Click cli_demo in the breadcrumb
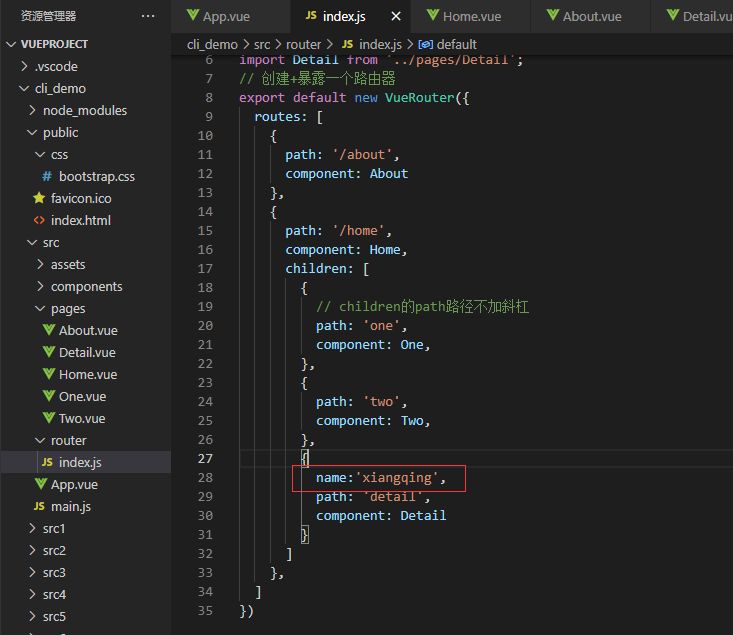733x635 pixels. [212, 44]
